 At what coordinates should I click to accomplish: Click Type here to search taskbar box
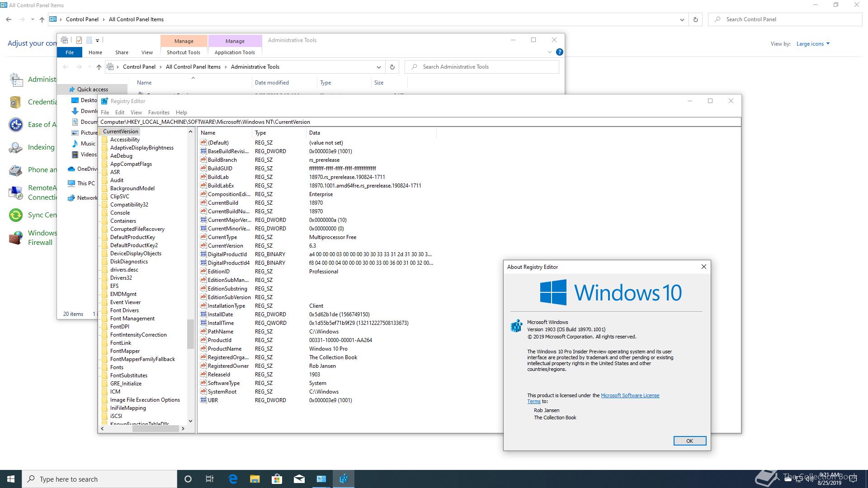point(99,479)
